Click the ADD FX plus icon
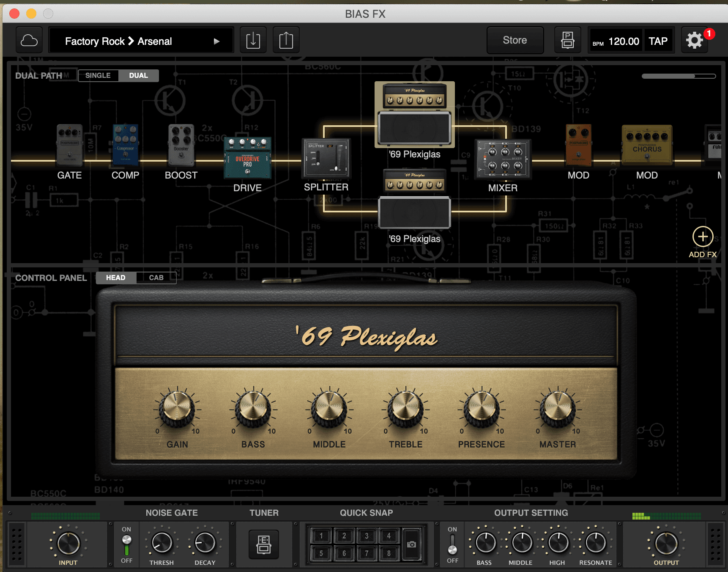The width and height of the screenshot is (728, 572). pos(703,236)
